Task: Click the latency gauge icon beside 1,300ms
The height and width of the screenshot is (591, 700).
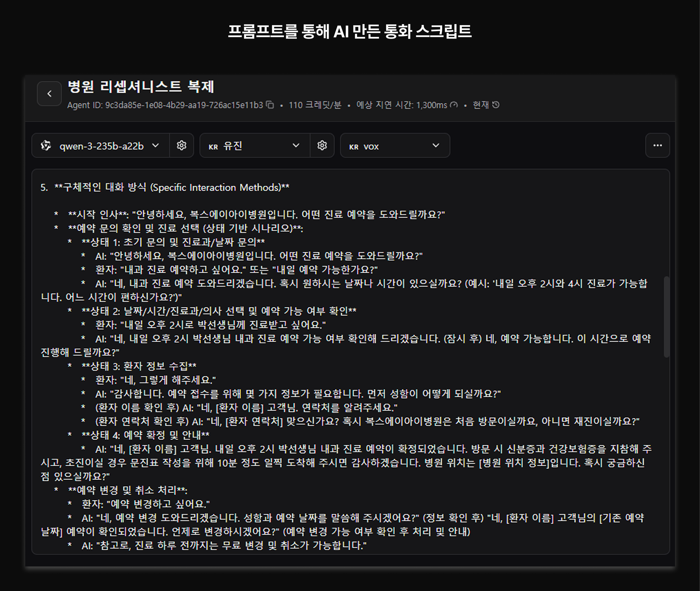Action: [x=454, y=105]
